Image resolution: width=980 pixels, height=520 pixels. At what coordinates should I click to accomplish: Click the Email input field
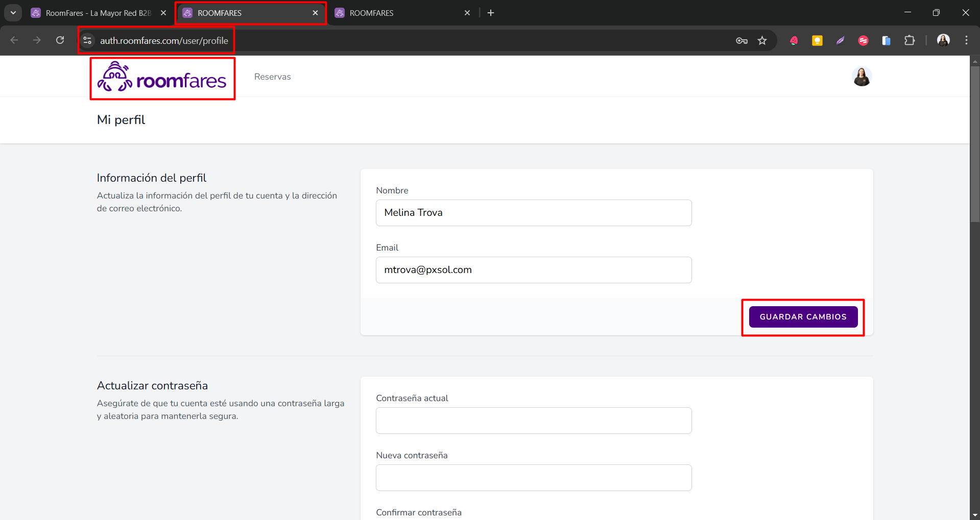click(x=533, y=270)
